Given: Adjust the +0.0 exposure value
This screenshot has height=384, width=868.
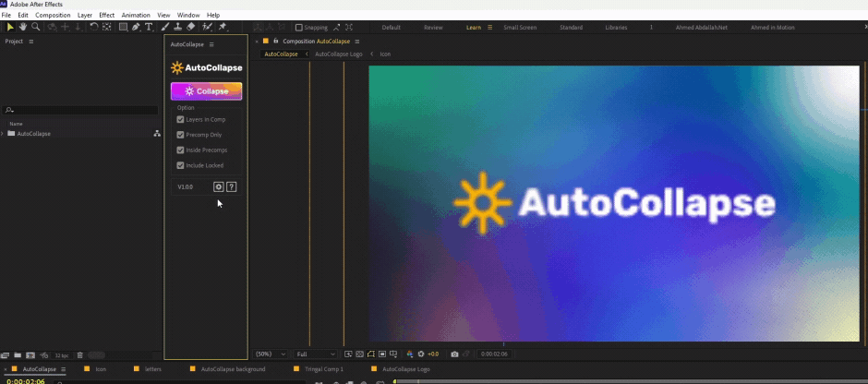Looking at the screenshot, I should click(433, 354).
